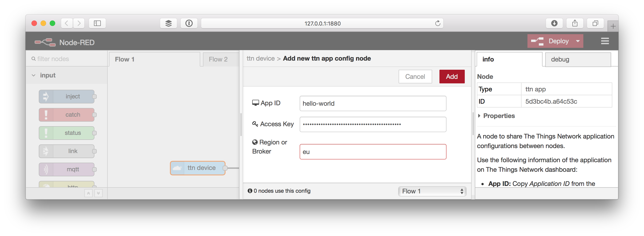Click the 1Password extension icon
Screen dimensions: 644x236
pyautogui.click(x=189, y=23)
